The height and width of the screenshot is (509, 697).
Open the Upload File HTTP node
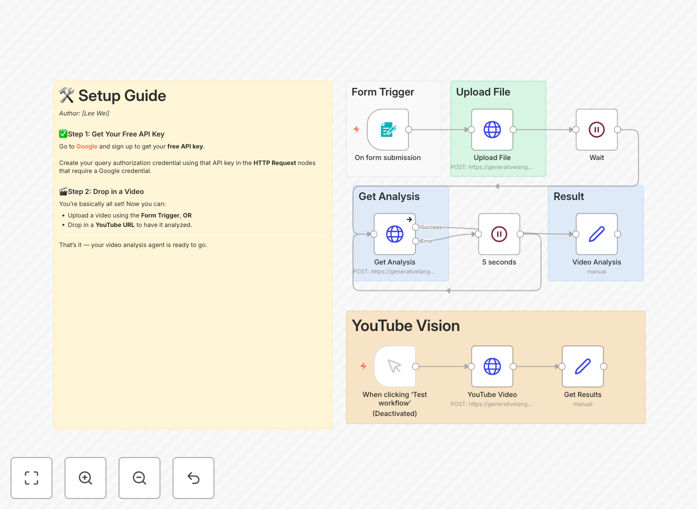(x=492, y=130)
